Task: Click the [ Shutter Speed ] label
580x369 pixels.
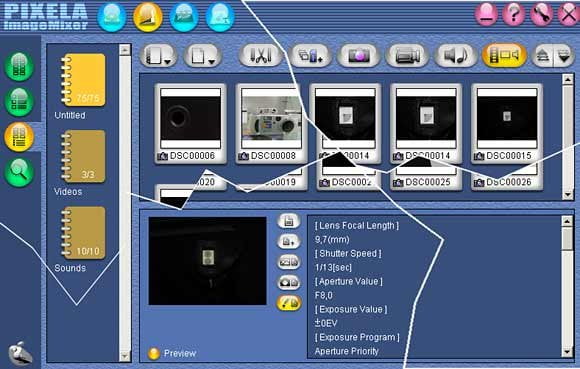Action: point(348,254)
